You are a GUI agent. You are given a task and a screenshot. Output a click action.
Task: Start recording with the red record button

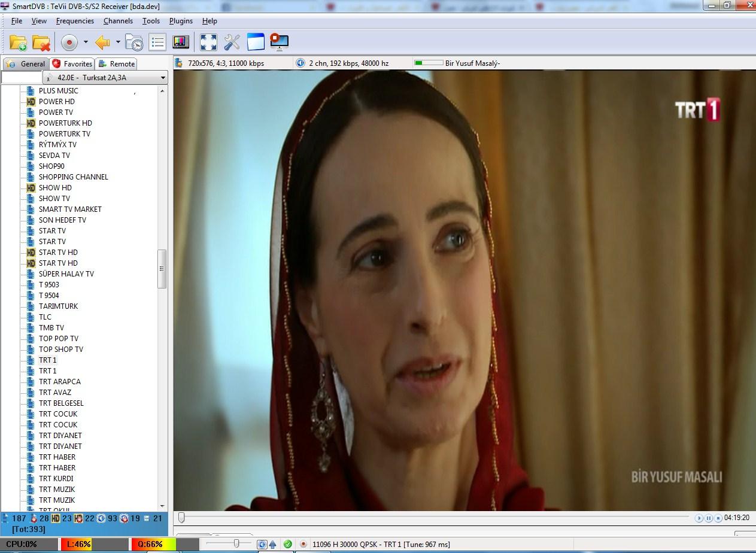[69, 42]
